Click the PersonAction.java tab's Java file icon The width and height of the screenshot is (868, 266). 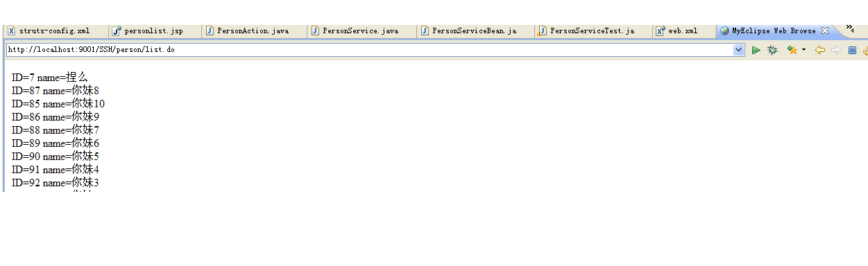(210, 31)
